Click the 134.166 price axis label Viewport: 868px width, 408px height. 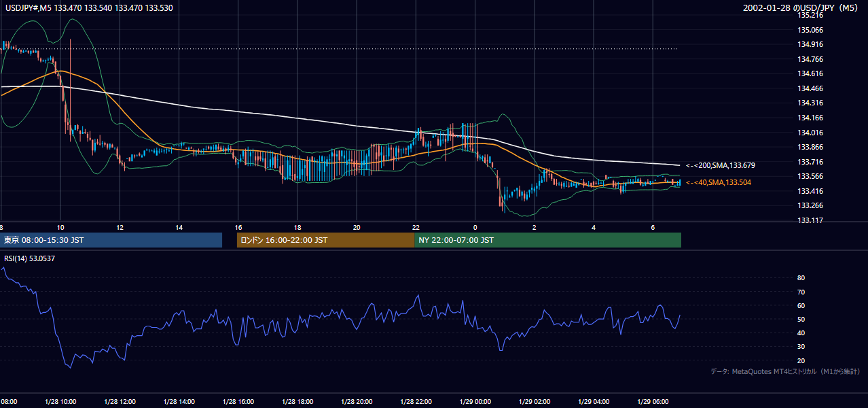810,118
